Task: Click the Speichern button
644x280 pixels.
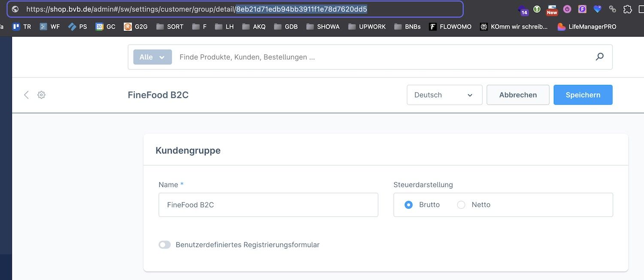Action: (x=583, y=95)
